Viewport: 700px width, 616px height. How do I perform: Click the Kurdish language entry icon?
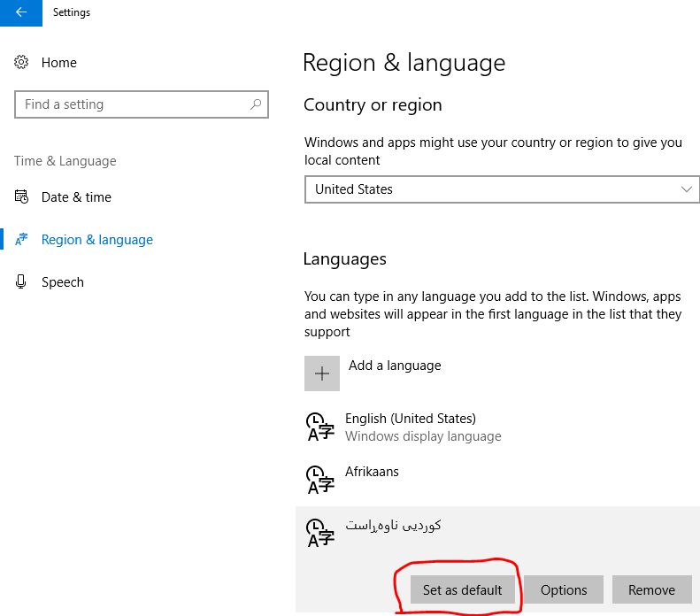320,533
